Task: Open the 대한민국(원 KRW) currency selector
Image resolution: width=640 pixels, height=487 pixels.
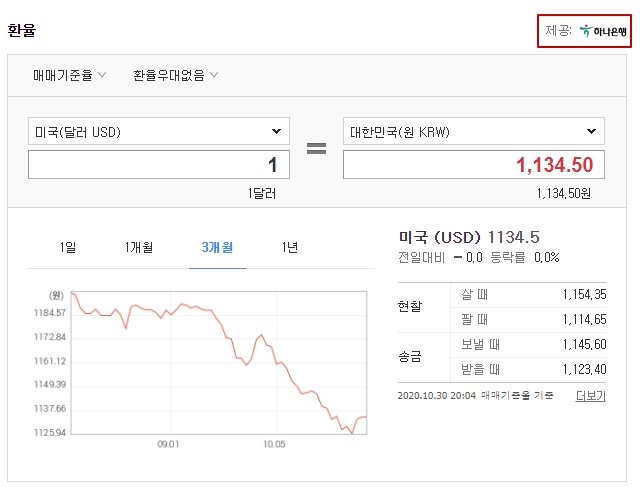Action: point(473,131)
